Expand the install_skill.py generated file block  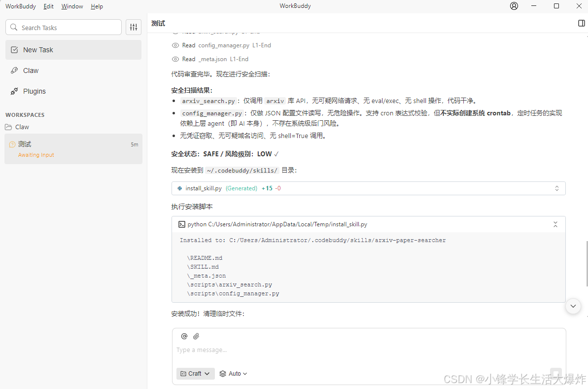(557, 188)
